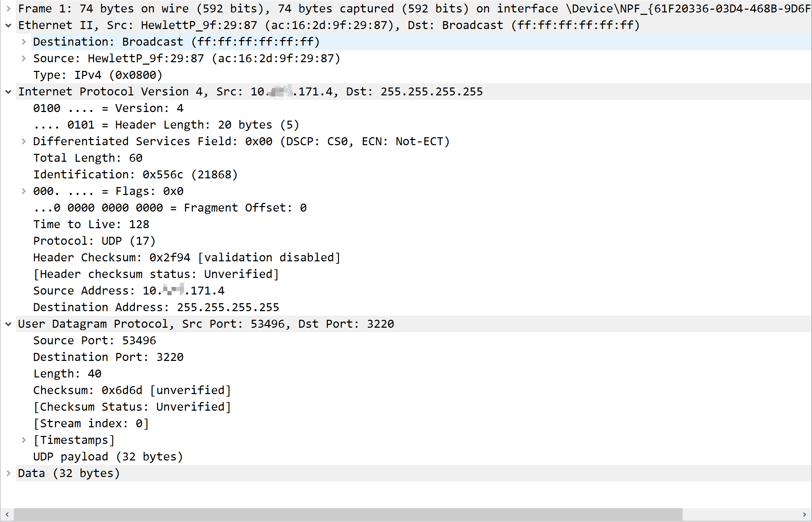Viewport: 812px width, 522px height.
Task: Click the scroll left arrow
Action: [x=7, y=514]
